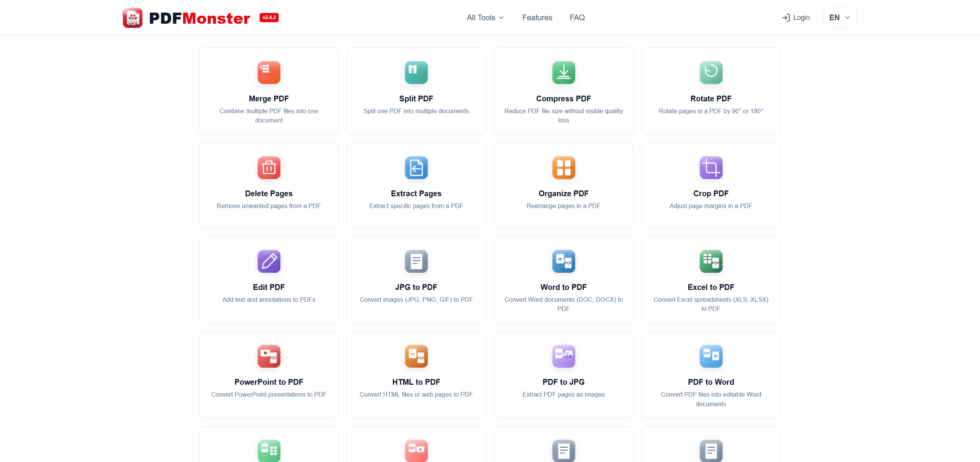980x462 pixels.
Task: Click the Compress PDF download-arrow icon
Action: tap(563, 72)
